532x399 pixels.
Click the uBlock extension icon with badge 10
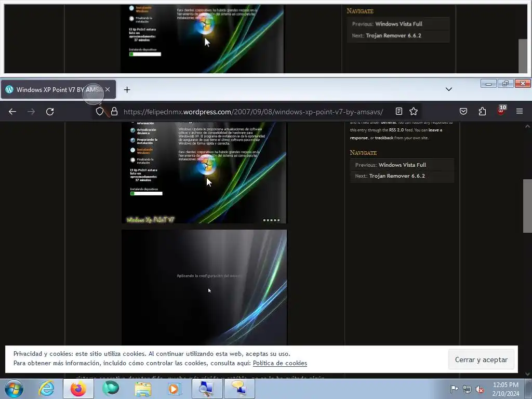point(501,110)
